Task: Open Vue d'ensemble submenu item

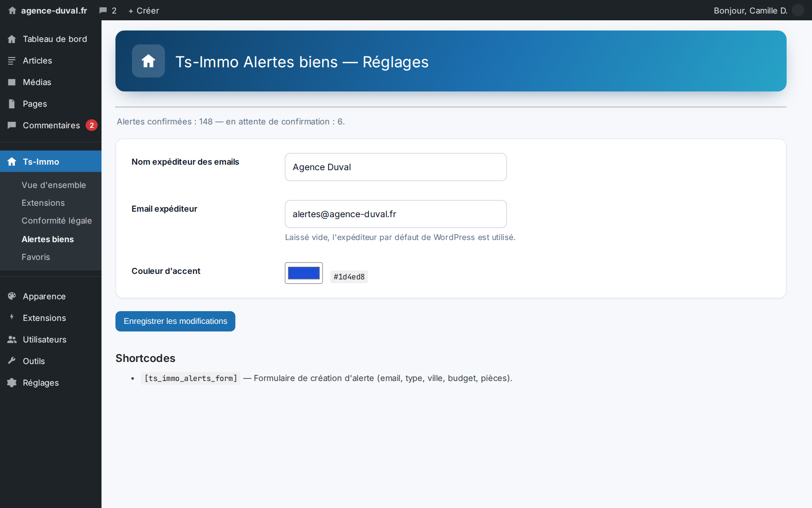Action: [x=54, y=185]
